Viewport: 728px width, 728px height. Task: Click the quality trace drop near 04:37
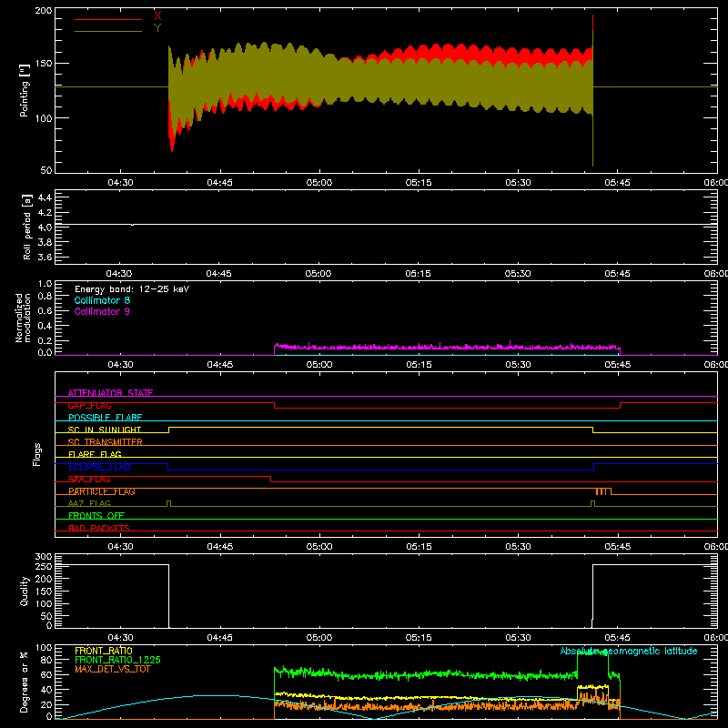[x=168, y=596]
